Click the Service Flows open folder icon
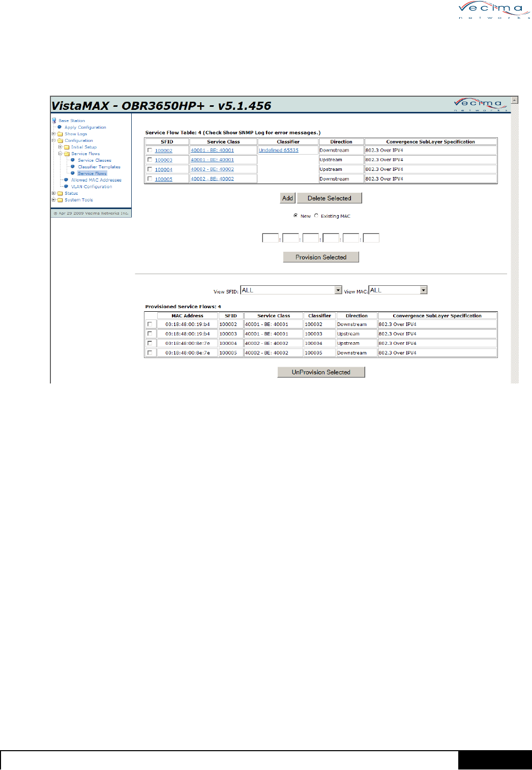The width and height of the screenshot is (532, 770). click(x=67, y=154)
